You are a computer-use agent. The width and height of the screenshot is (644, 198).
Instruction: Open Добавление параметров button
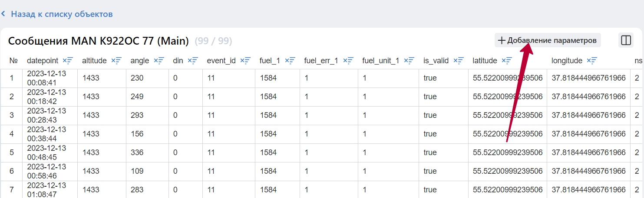point(548,40)
